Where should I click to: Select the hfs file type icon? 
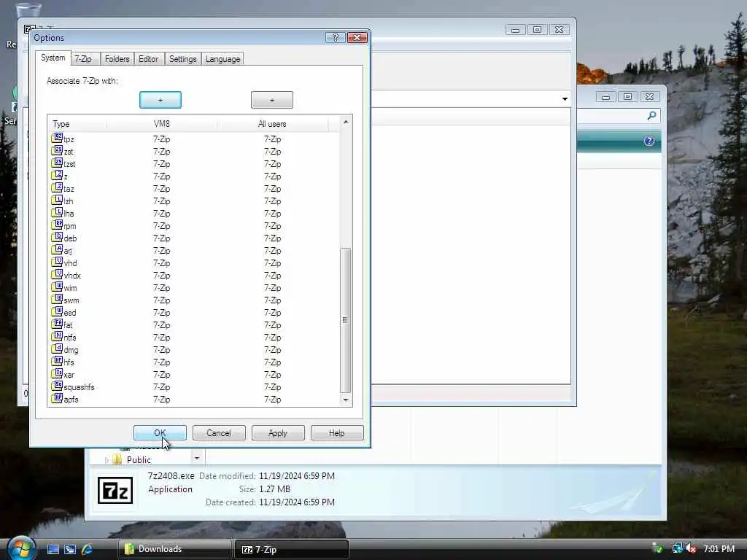point(57,361)
